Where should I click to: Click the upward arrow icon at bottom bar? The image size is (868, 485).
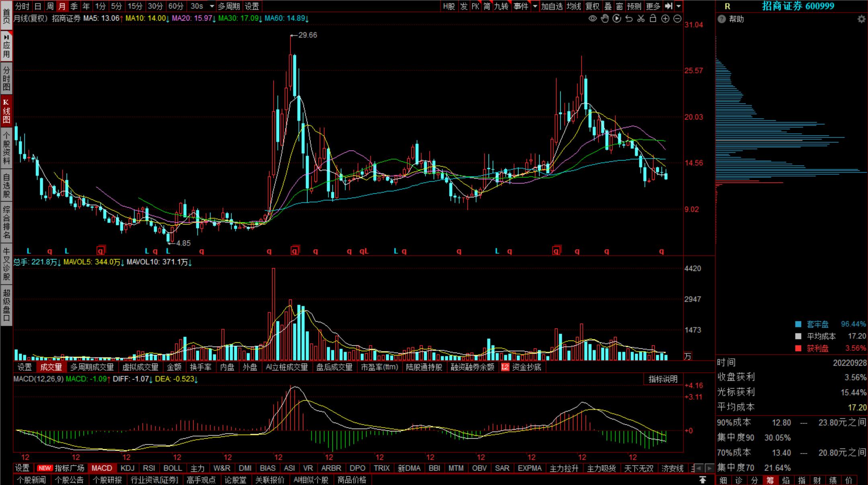[x=702, y=480]
